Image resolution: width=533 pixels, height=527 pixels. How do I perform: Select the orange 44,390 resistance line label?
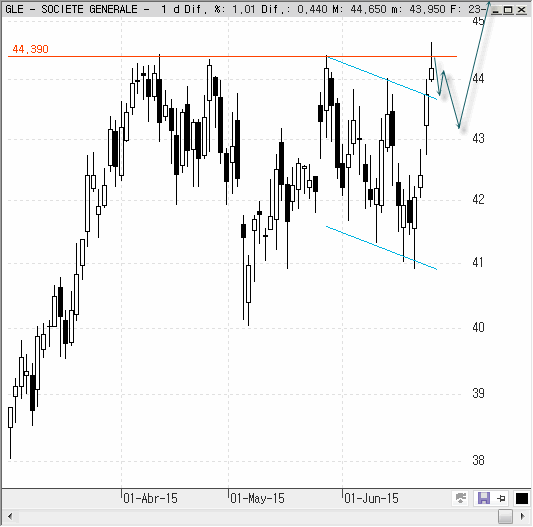pos(30,49)
